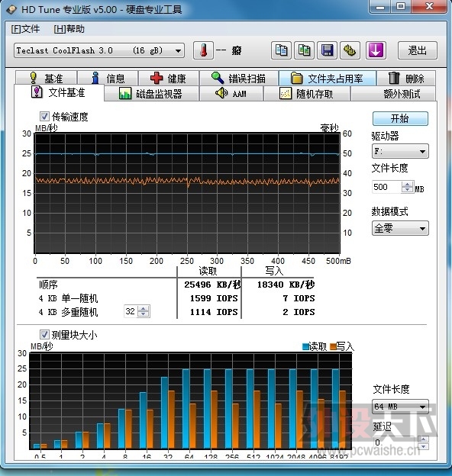Toggle the 测量块大小 block size checkbox
452x476 pixels.
click(x=44, y=335)
